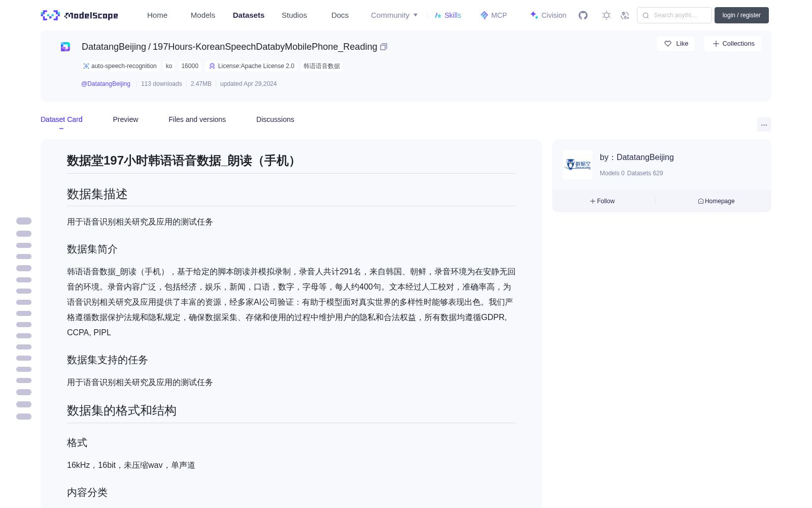Click the heart Like button
This screenshot has width=812, height=508.
675,44
